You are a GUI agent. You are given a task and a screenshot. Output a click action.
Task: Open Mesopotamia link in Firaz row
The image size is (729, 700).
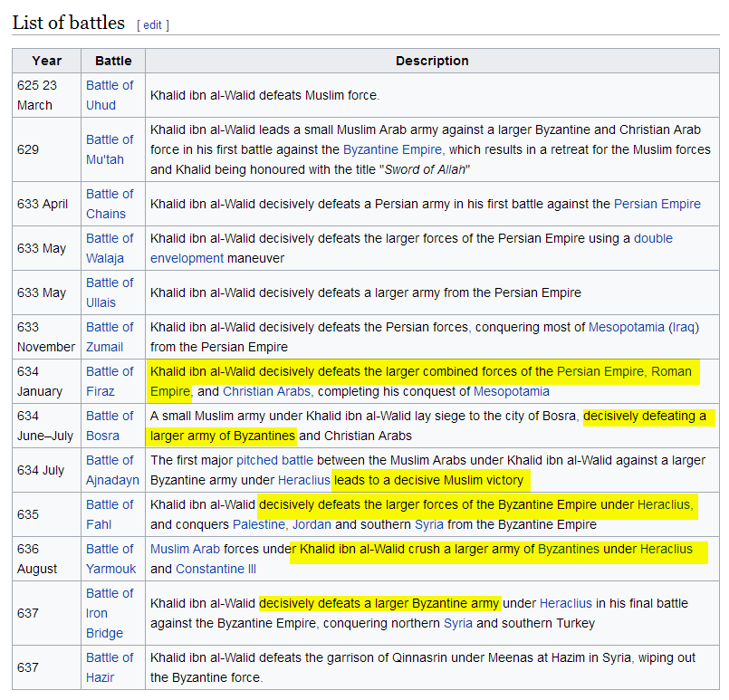click(x=512, y=391)
